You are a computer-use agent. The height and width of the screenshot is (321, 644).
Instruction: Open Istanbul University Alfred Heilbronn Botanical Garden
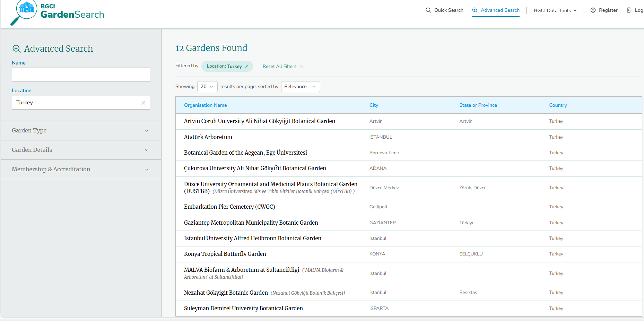253,238
